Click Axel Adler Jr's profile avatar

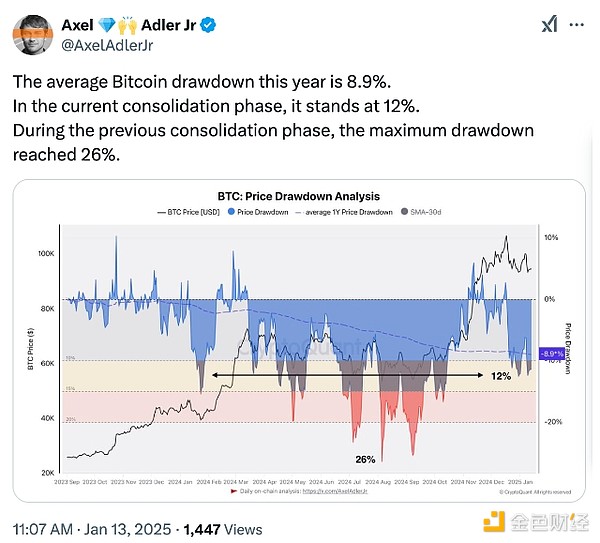coord(33,35)
